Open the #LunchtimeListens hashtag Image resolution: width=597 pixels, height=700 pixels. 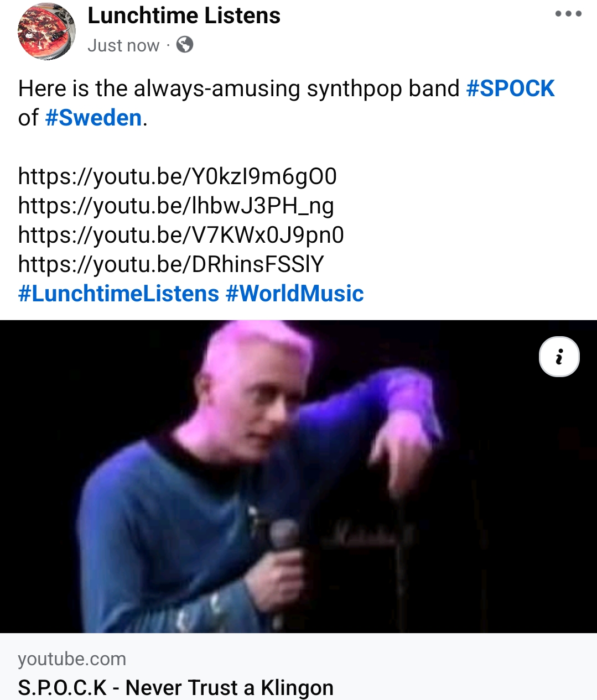[118, 294]
